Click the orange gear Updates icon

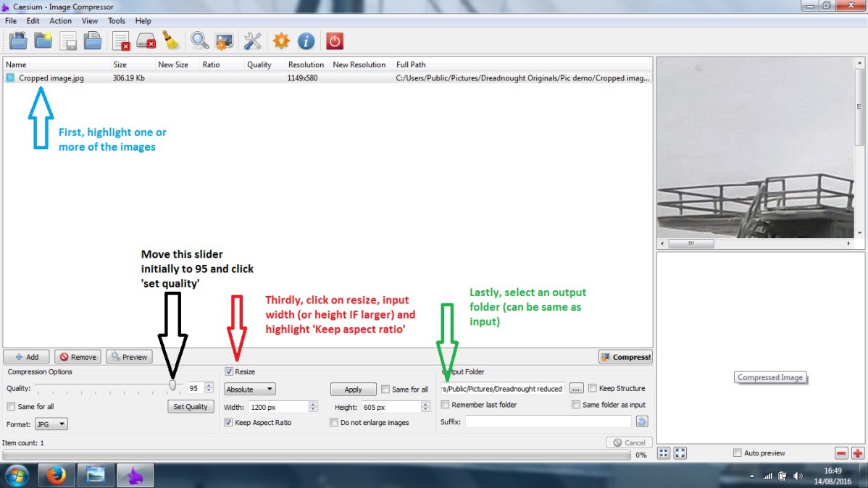[281, 41]
